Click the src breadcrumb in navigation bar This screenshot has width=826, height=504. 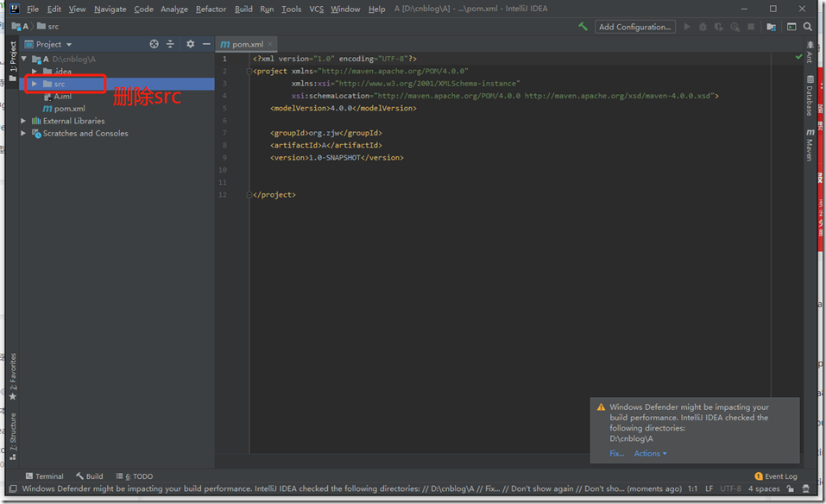48,27
